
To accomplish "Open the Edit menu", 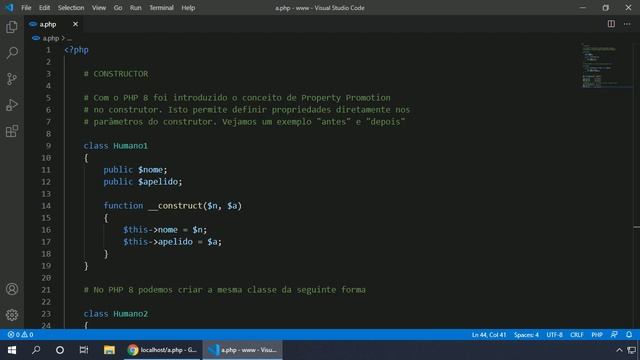I will point(44,8).
